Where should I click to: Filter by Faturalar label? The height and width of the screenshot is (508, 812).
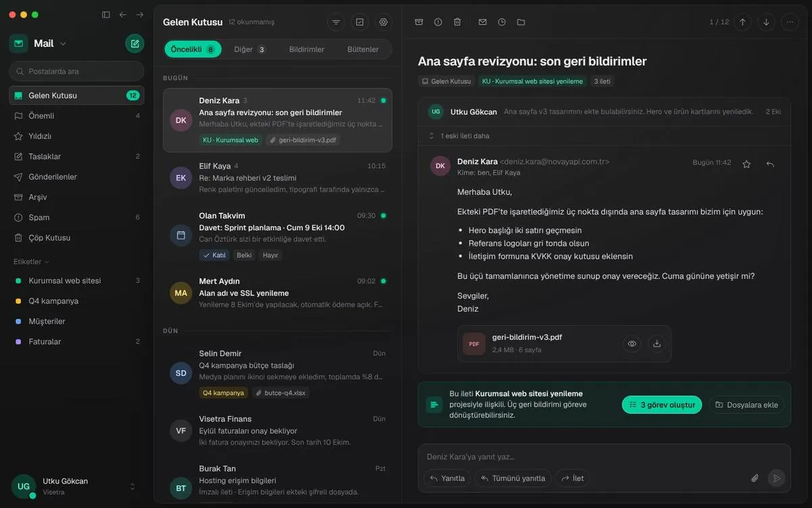76,341
